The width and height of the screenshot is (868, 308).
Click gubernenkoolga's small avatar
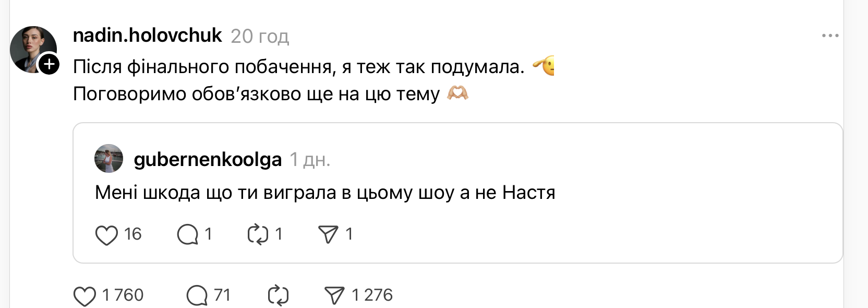click(x=108, y=159)
